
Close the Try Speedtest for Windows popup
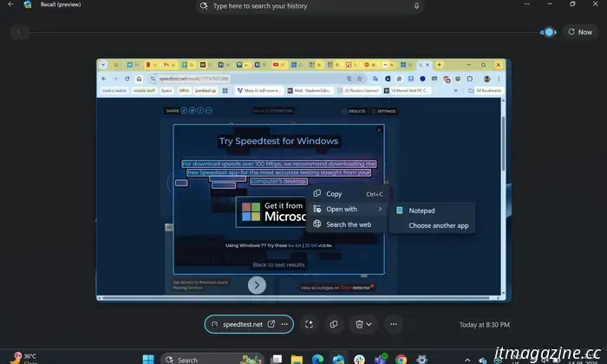380,130
